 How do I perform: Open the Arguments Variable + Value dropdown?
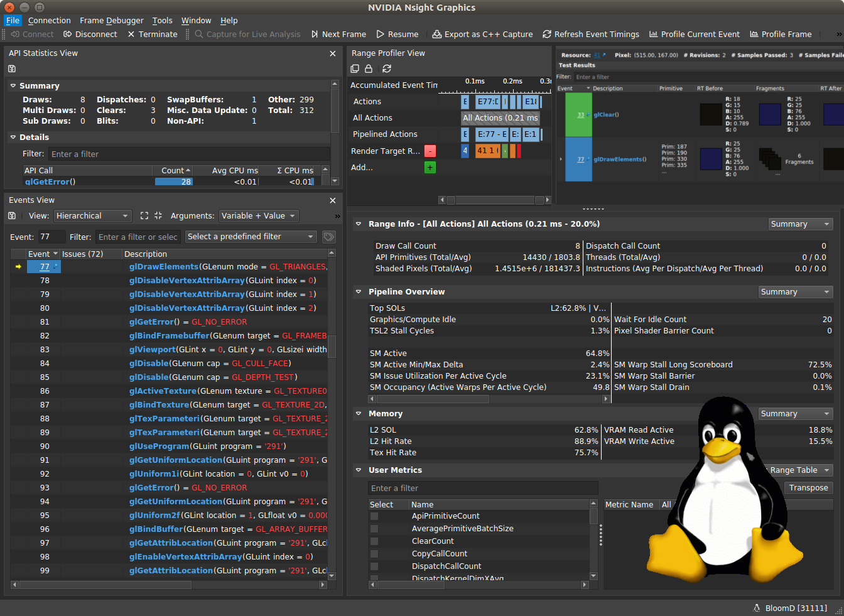pyautogui.click(x=259, y=216)
